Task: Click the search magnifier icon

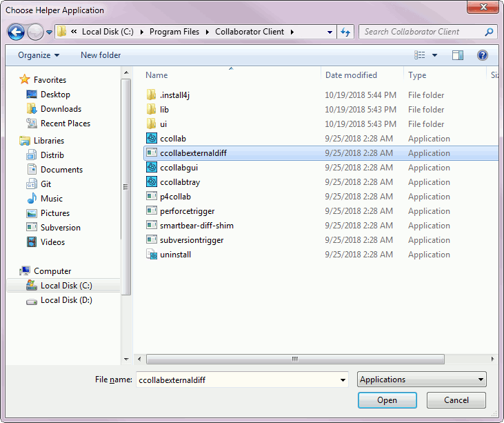Action: pos(489,32)
